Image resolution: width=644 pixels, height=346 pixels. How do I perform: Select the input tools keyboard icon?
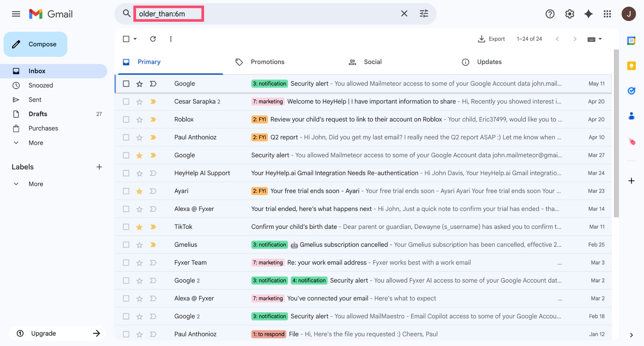coord(591,39)
